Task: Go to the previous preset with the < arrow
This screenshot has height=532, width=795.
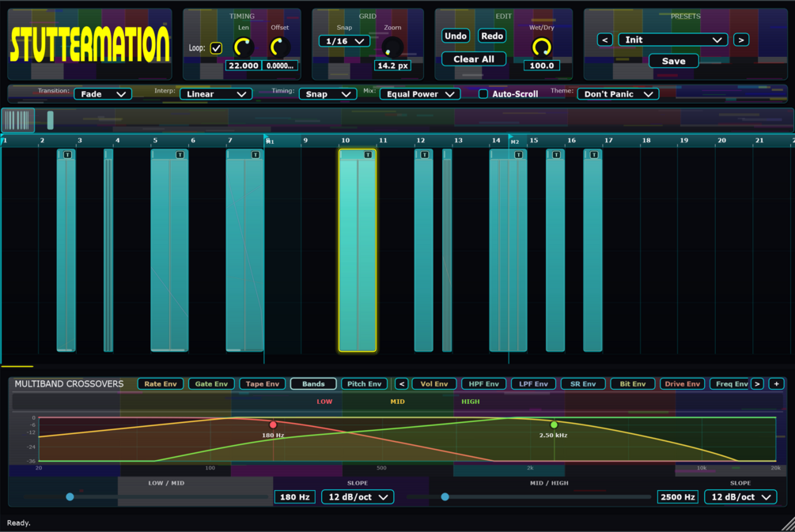Action: [x=605, y=40]
